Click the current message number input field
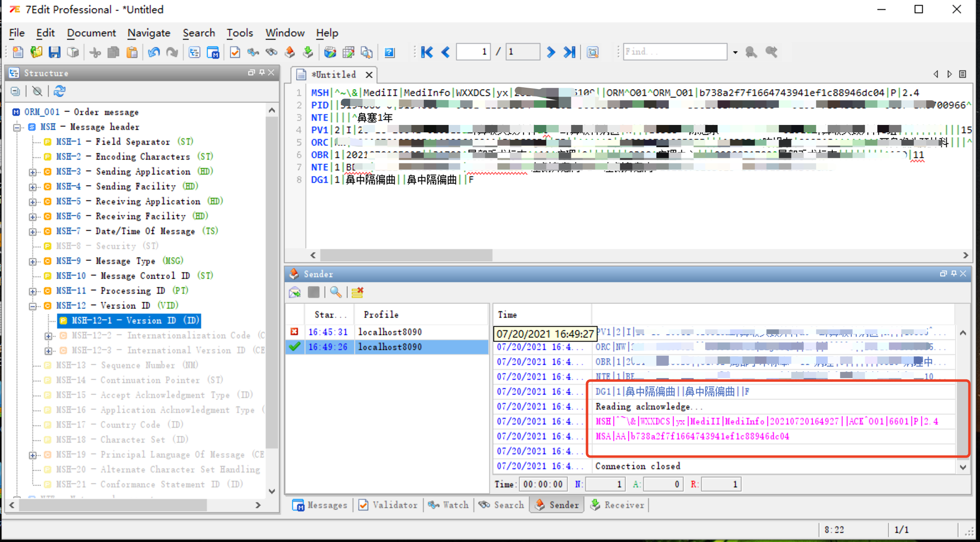Screen dimensions: 980x542 [x=473, y=52]
